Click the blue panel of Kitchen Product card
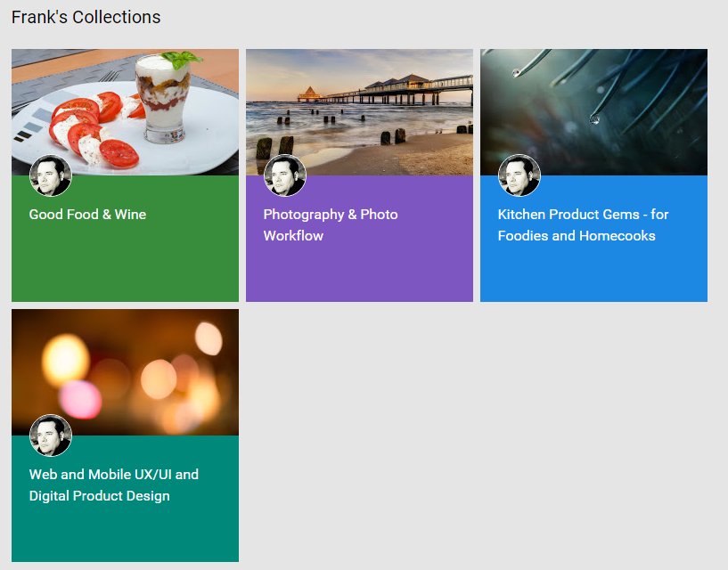The image size is (728, 570). click(x=593, y=267)
